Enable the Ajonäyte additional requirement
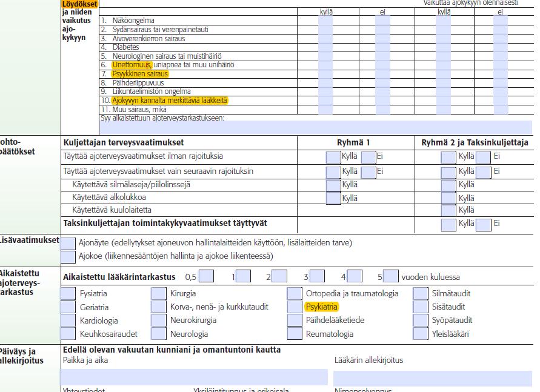The image size is (540, 392). click(x=68, y=244)
